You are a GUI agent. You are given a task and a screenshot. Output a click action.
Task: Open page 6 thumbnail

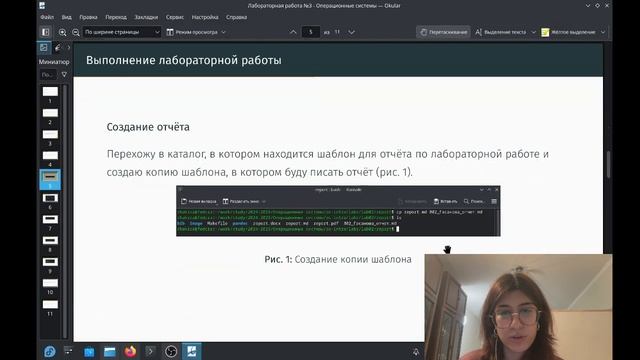pyautogui.click(x=50, y=198)
